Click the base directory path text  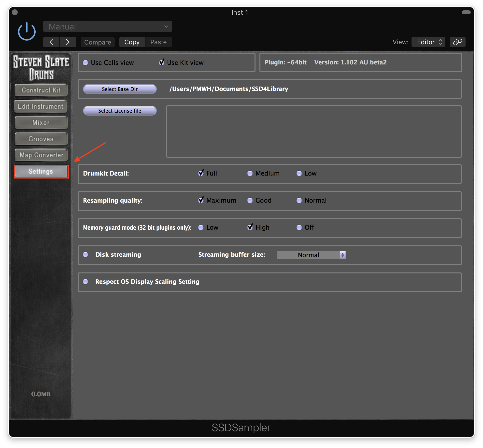229,89
